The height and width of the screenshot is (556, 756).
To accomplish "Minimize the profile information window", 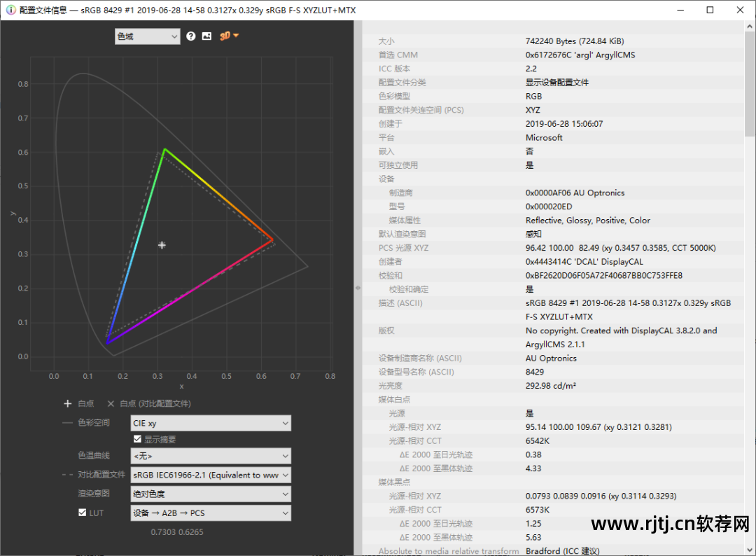I will [x=680, y=10].
